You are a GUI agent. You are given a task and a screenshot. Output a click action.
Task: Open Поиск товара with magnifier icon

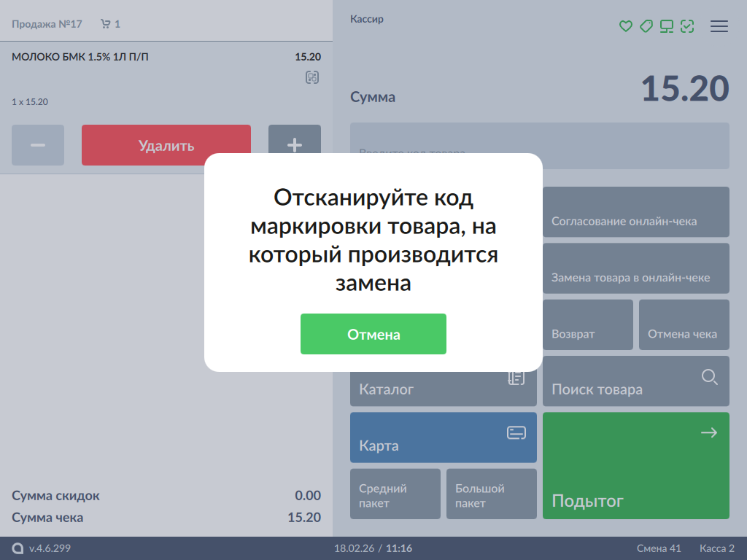pyautogui.click(x=635, y=381)
